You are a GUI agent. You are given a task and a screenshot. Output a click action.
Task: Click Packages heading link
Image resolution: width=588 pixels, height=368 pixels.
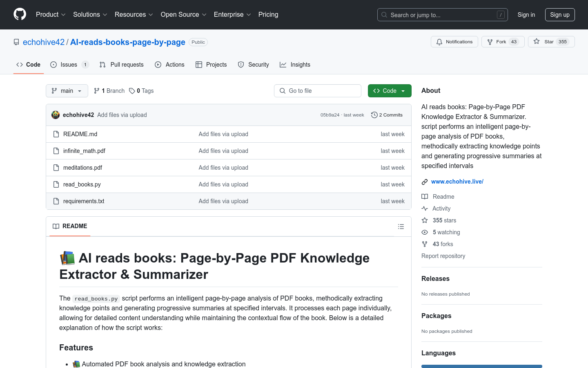437,316
